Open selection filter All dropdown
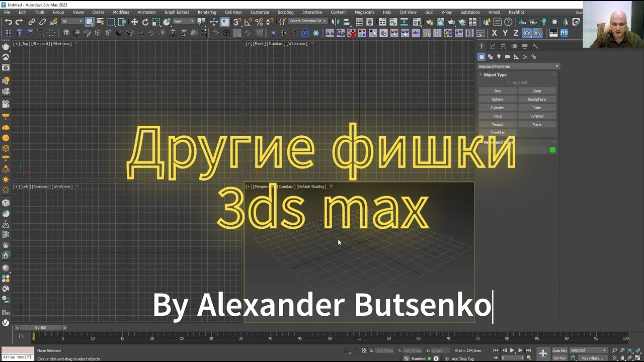 (x=72, y=22)
